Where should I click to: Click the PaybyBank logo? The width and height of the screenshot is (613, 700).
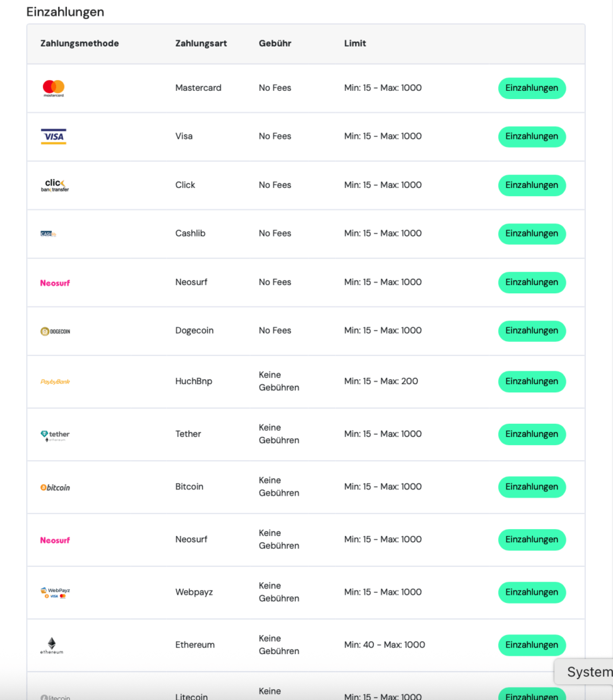(x=55, y=381)
